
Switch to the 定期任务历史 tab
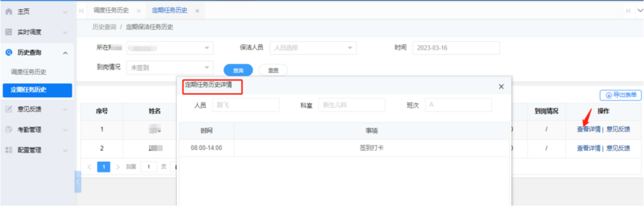point(170,11)
